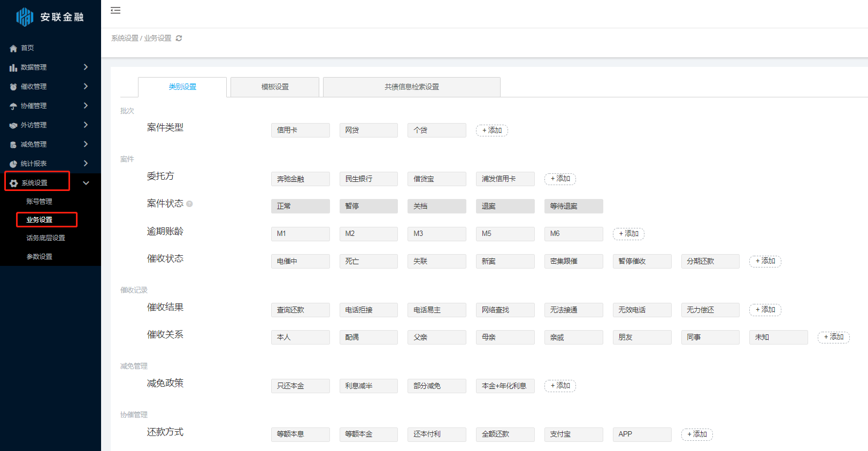
Task: Edit the 电催中 collection status field
Action: point(301,262)
